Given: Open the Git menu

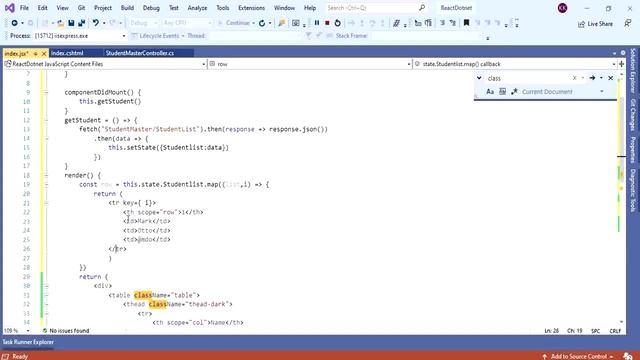Looking at the screenshot, I should (x=81, y=8).
